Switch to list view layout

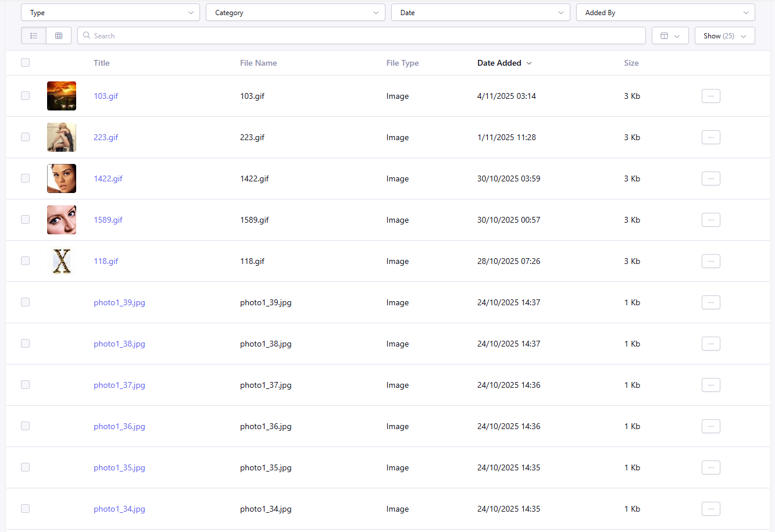tap(34, 35)
